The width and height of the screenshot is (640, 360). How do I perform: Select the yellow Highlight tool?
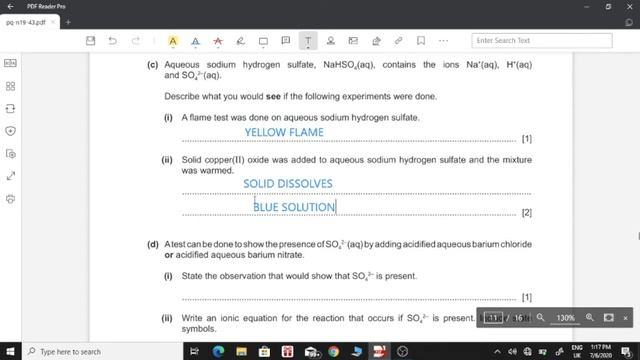pos(173,41)
